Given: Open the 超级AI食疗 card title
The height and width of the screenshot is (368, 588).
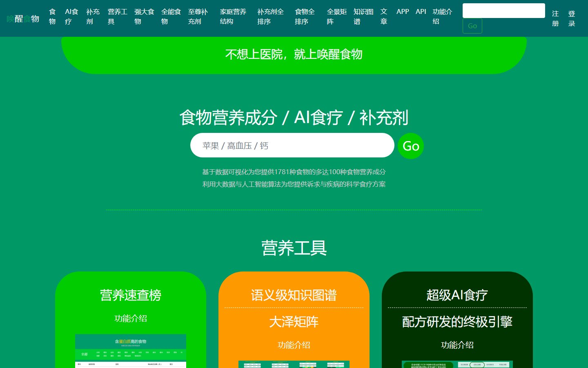Looking at the screenshot, I should click(457, 295).
